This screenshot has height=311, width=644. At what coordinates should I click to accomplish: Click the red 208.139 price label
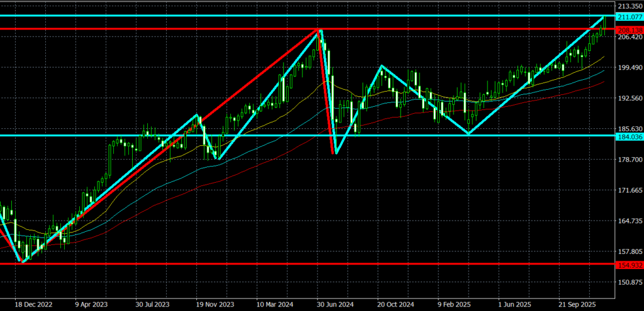629,30
